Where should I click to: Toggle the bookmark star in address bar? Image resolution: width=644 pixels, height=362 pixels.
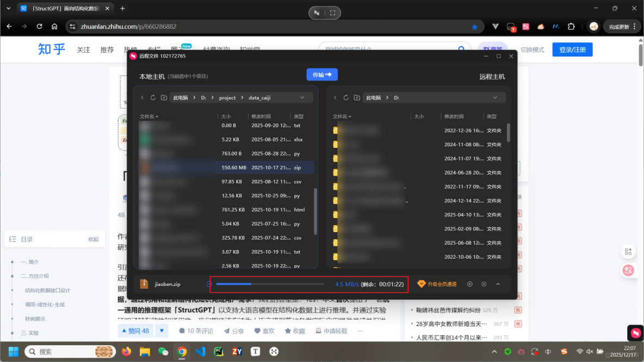[x=474, y=26]
